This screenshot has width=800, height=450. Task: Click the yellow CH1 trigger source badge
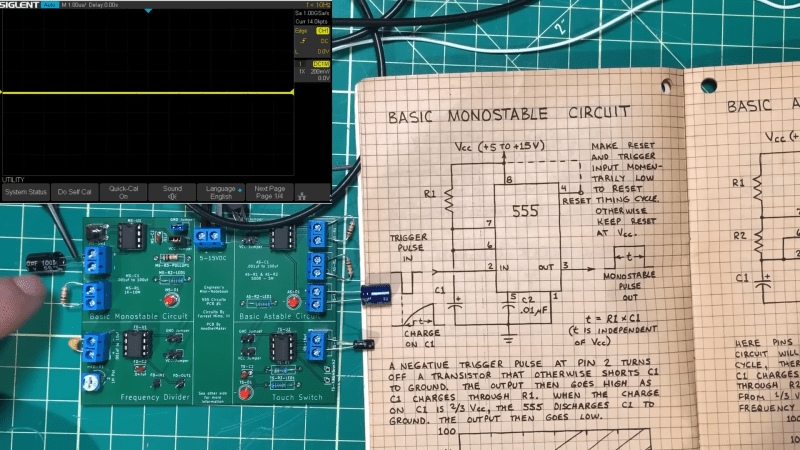tap(323, 31)
